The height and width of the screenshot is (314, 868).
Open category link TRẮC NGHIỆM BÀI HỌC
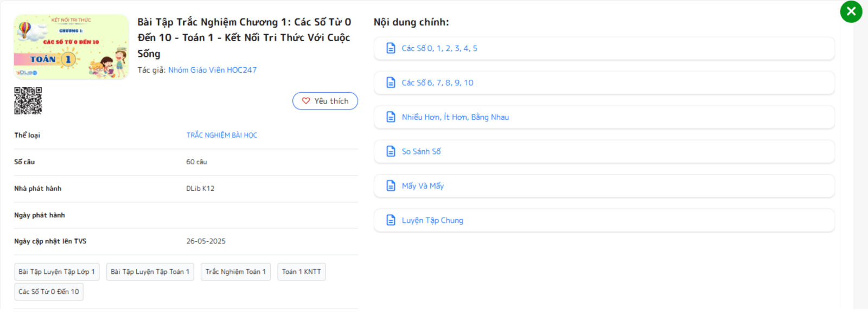221,135
